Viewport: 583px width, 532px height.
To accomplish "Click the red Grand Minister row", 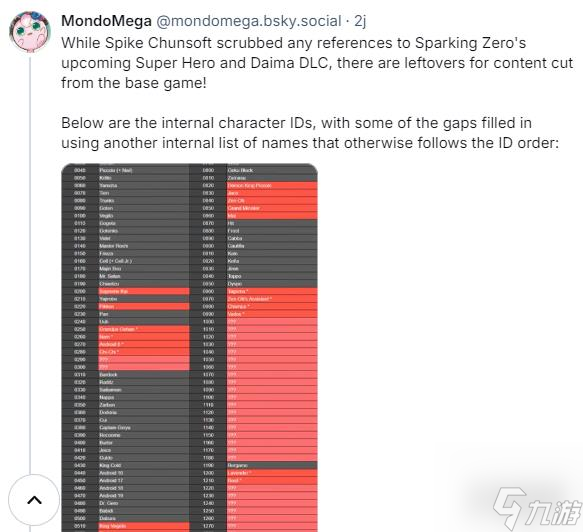I will coord(272,208).
